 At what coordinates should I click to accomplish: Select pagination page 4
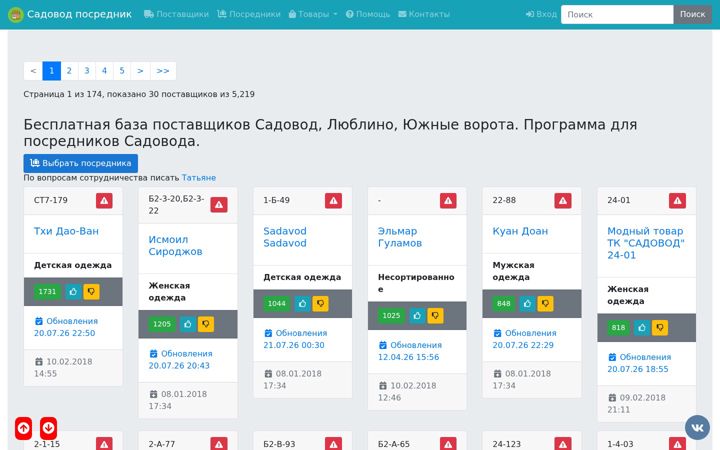pos(104,71)
